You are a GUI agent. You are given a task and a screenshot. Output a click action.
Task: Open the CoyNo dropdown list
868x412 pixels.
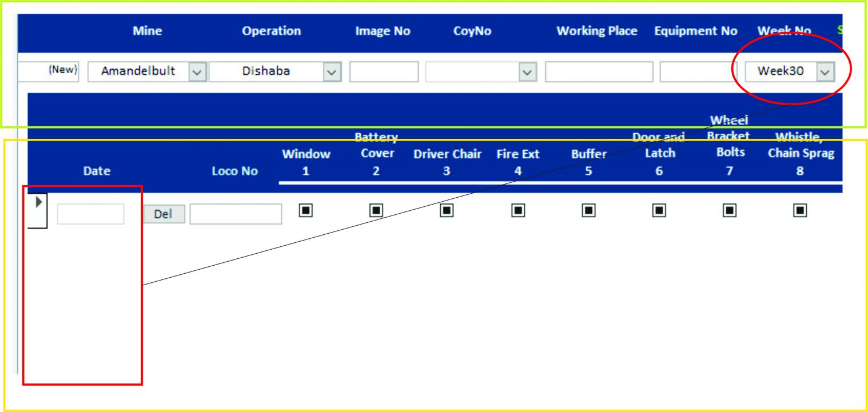(527, 72)
